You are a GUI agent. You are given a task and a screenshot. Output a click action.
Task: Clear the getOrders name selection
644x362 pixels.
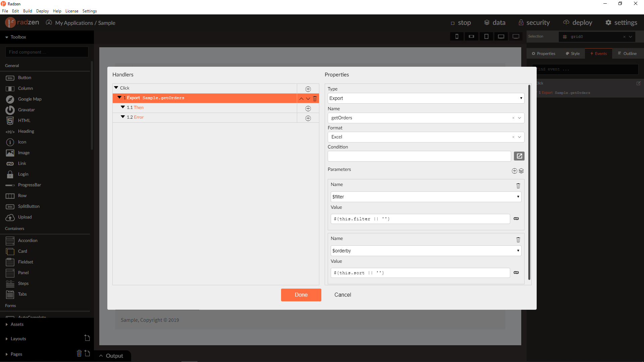(513, 118)
